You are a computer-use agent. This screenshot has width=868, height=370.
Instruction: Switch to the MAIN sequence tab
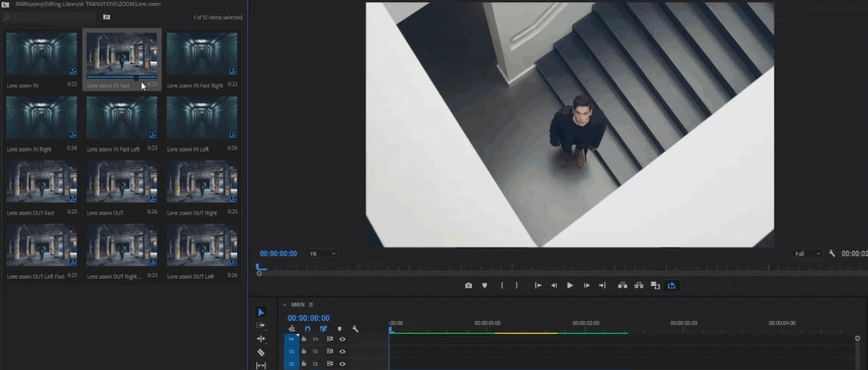coord(297,305)
